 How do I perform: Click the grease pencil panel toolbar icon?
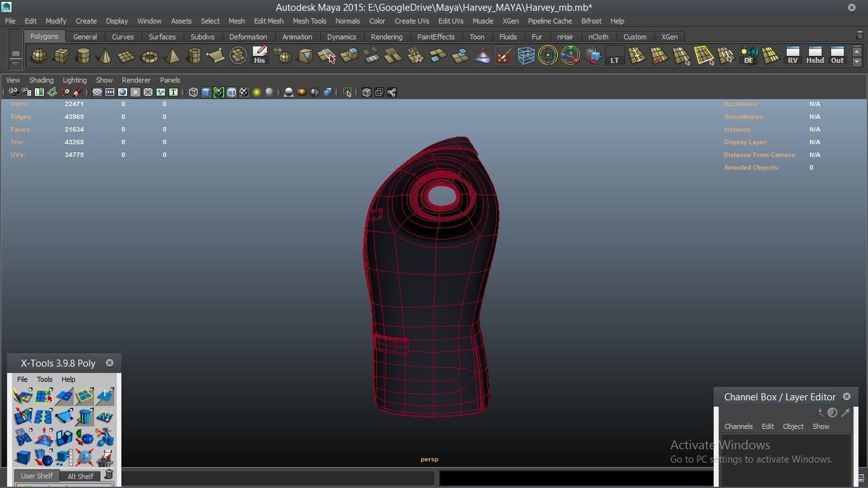coord(78,92)
